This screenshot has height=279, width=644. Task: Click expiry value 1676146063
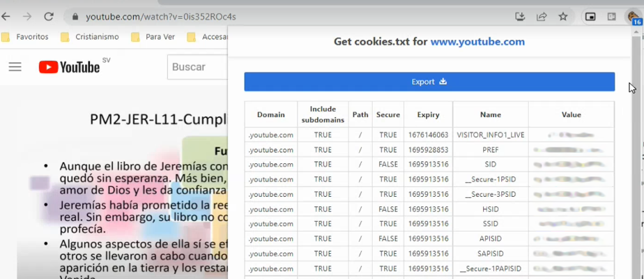[429, 135]
